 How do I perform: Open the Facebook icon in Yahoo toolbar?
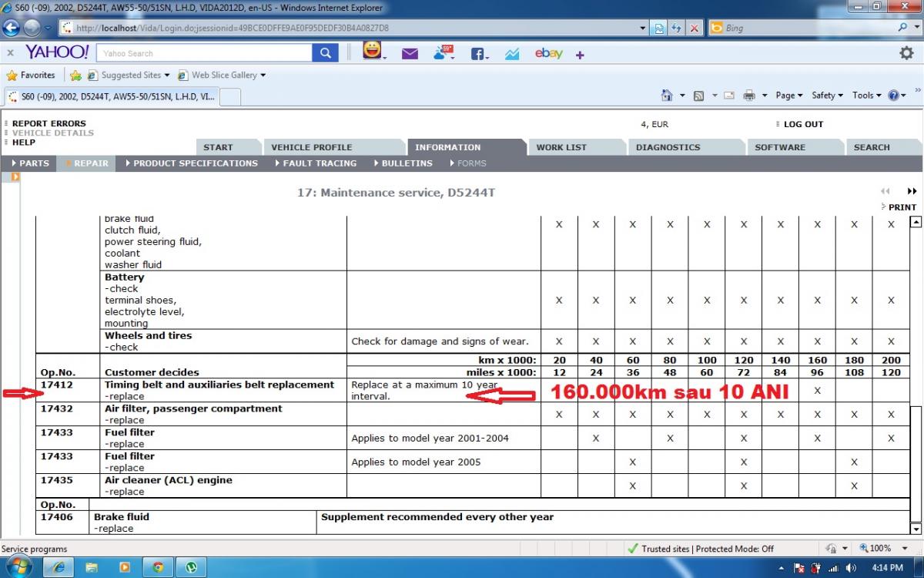[x=478, y=54]
